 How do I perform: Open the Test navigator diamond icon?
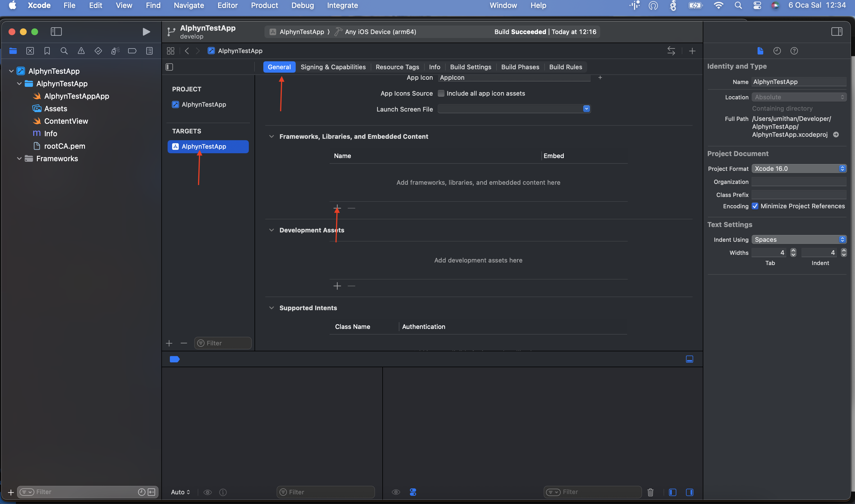pyautogui.click(x=98, y=51)
